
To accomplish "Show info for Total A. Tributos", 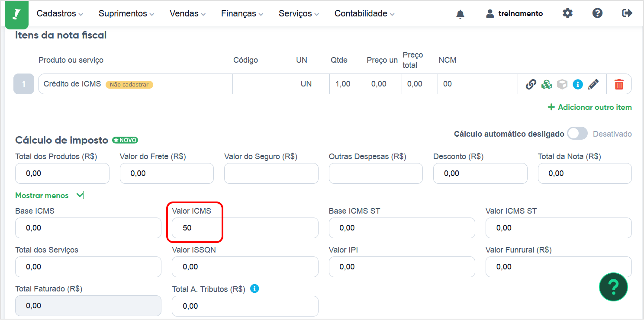I will 254,288.
